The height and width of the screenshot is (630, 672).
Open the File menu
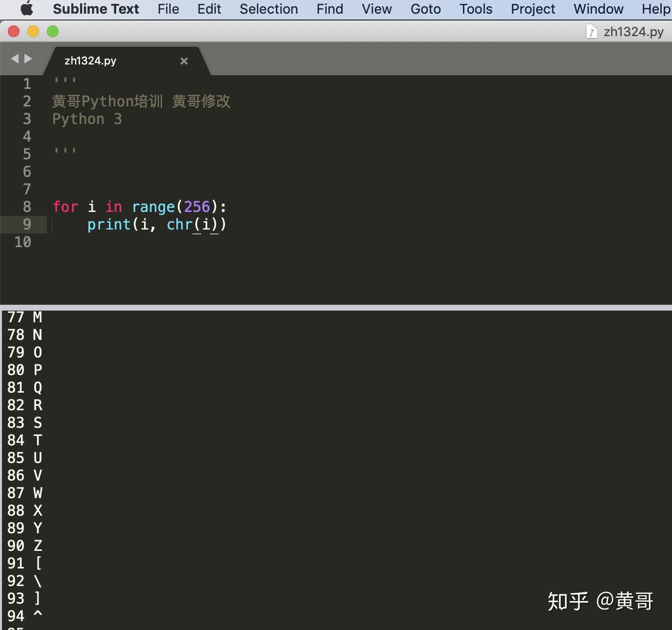coord(168,9)
